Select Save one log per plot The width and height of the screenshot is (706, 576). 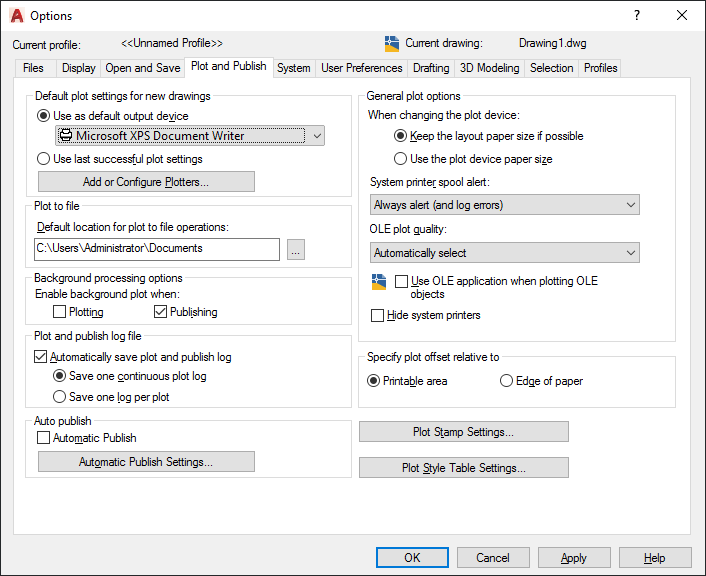click(x=60, y=397)
